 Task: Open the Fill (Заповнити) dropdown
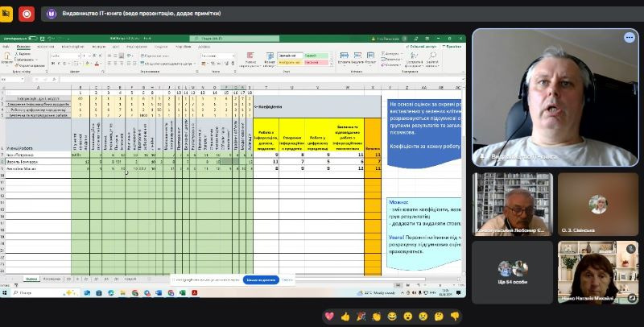click(x=401, y=60)
